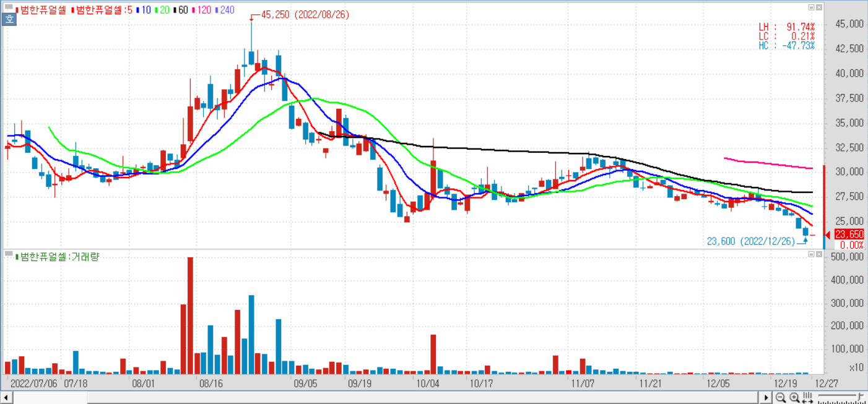Click the 0.00% change label
Image resolution: width=868 pixels, height=404 pixels.
[x=852, y=244]
